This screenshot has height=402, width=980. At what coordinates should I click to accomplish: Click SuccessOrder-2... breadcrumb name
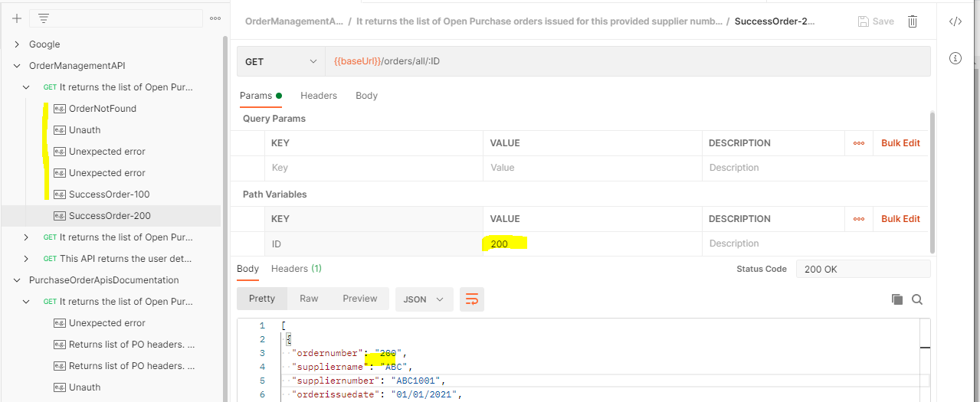(x=775, y=21)
